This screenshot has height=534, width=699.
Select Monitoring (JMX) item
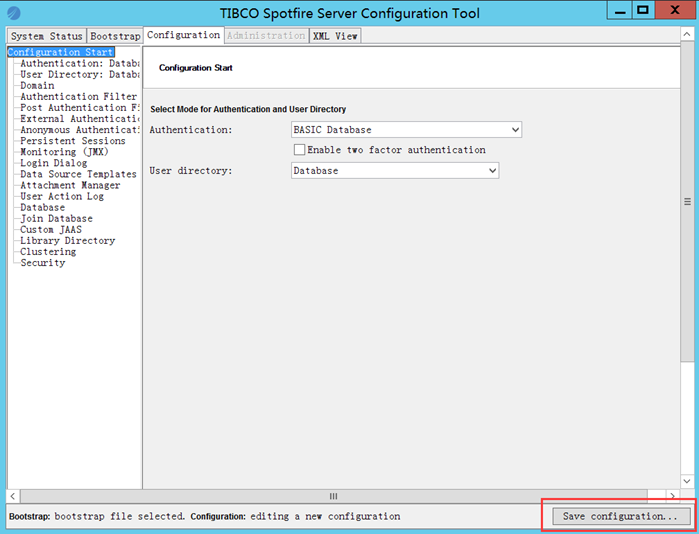[x=65, y=152]
